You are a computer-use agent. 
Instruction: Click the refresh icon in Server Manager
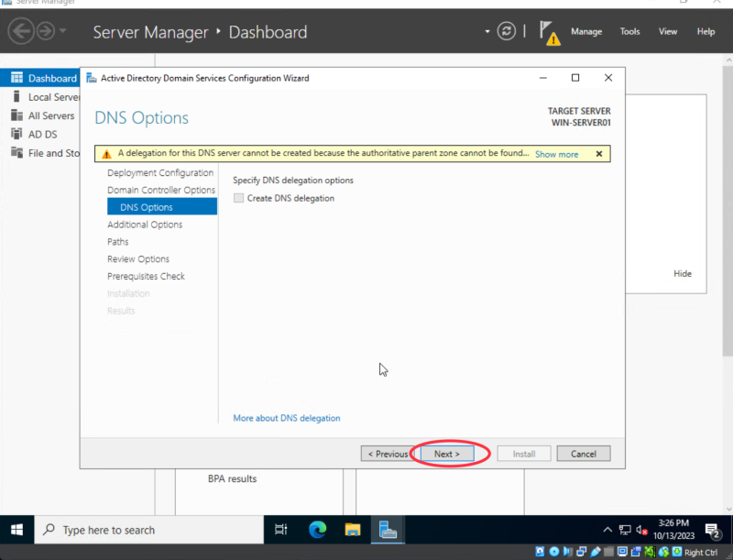coord(507,31)
